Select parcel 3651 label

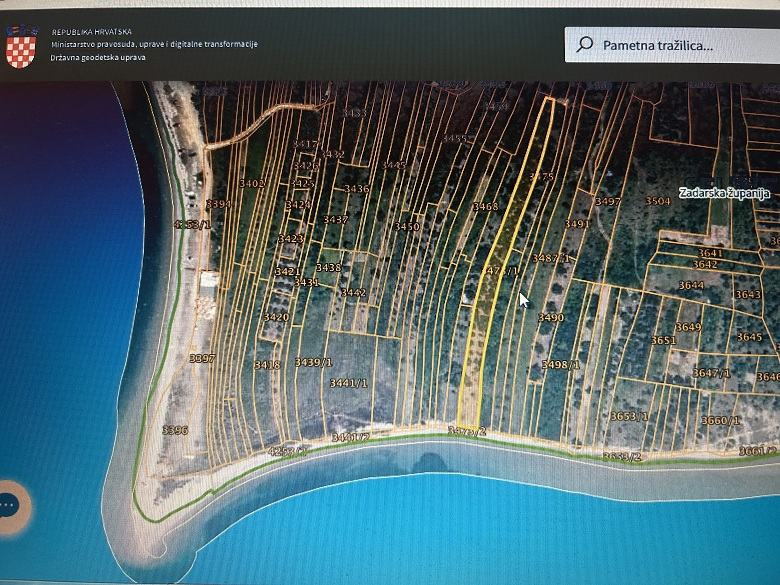point(664,340)
